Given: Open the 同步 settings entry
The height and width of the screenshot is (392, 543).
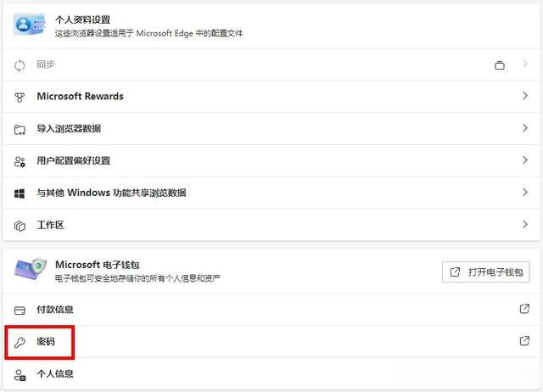Looking at the screenshot, I should click(x=271, y=64).
